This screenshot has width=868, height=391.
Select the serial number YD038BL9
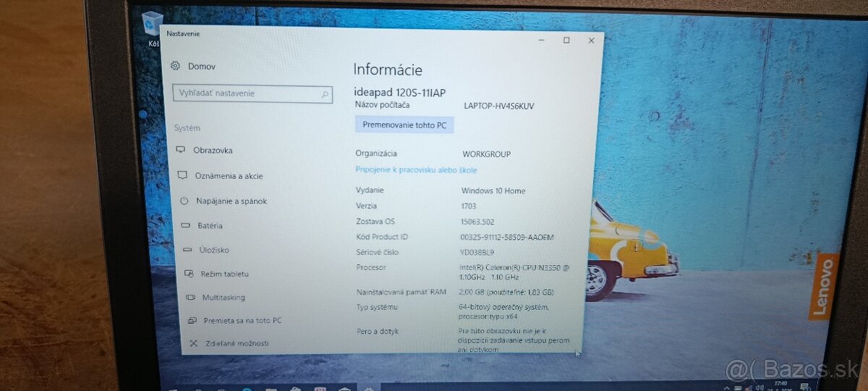tap(477, 252)
